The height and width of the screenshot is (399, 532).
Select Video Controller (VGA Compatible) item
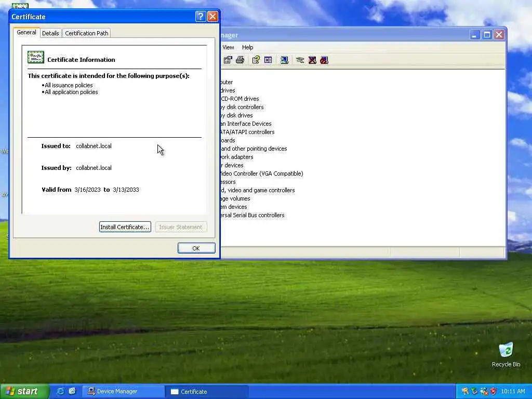pyautogui.click(x=262, y=174)
